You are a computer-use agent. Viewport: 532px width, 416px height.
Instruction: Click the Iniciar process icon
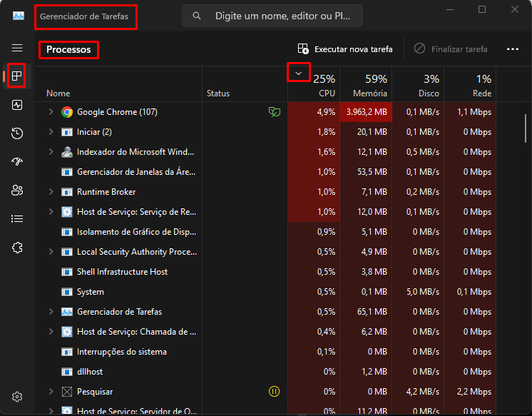(x=67, y=132)
